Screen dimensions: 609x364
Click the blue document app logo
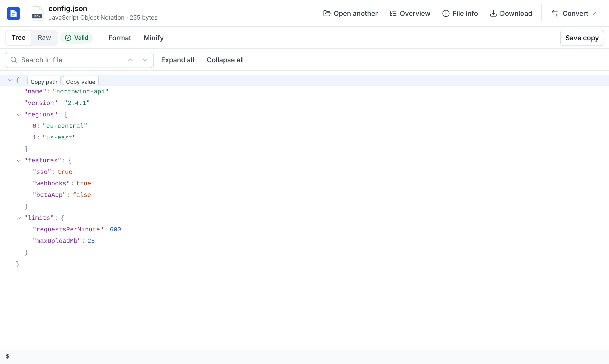13,13
